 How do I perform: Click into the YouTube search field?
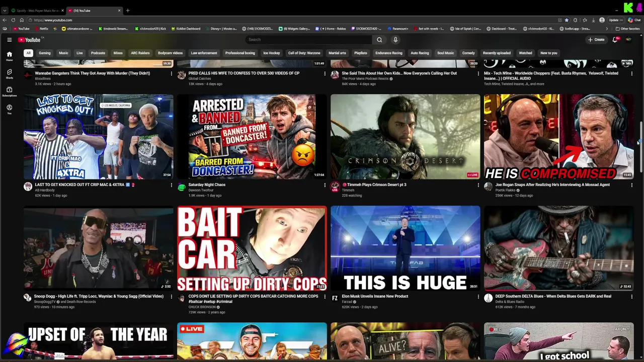coord(309,40)
